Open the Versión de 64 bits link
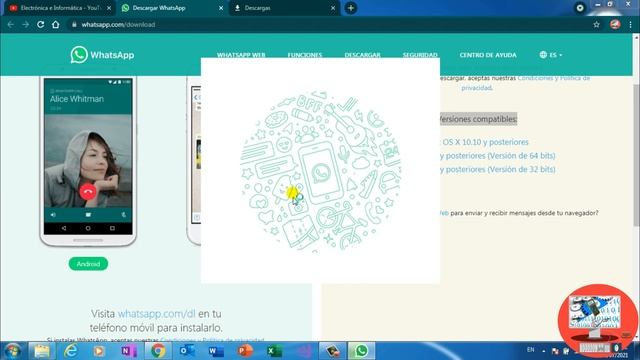 498,156
